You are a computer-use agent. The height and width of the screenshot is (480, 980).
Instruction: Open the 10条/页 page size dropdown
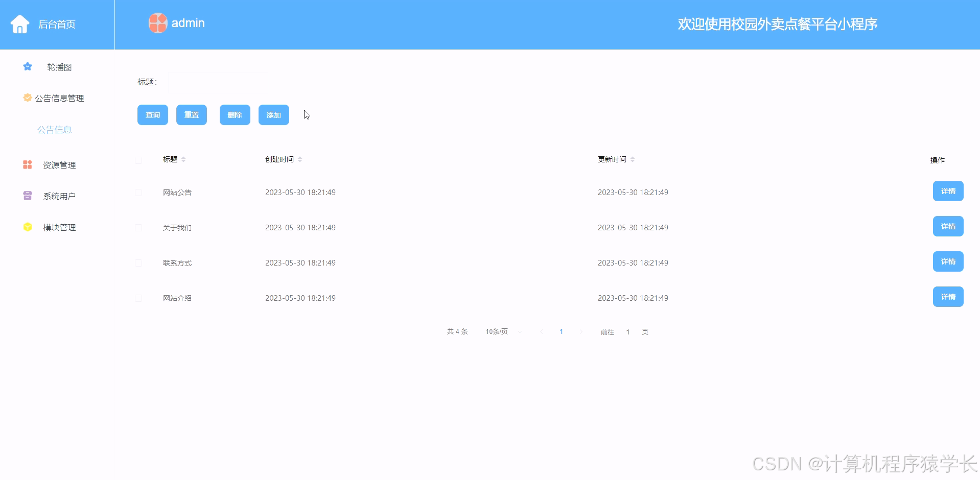point(503,332)
